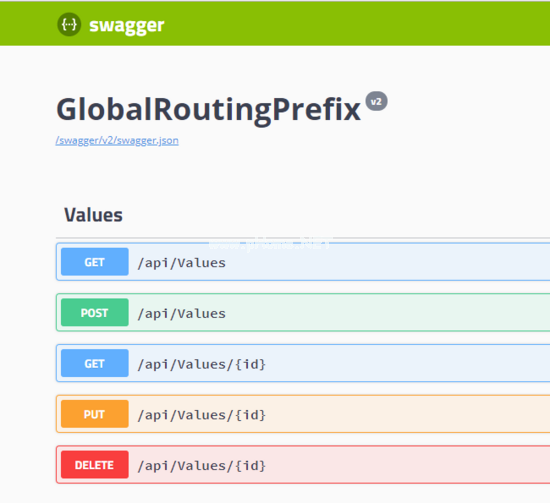Select the /api/Values path in first GET row

(x=182, y=263)
